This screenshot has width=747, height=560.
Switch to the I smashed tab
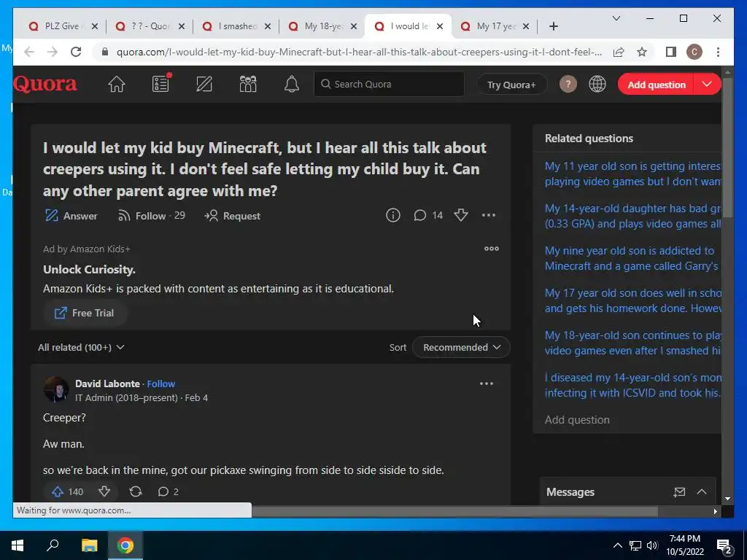(x=236, y=26)
